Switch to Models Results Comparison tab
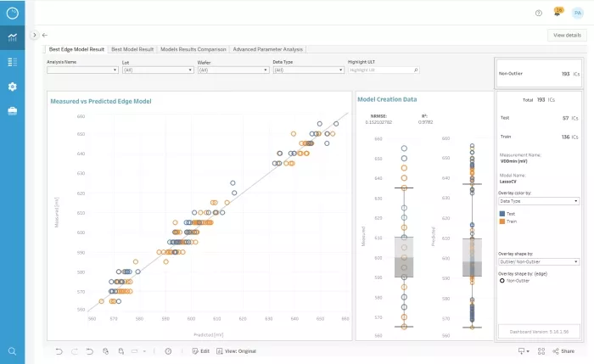594x364 pixels. [193, 50]
